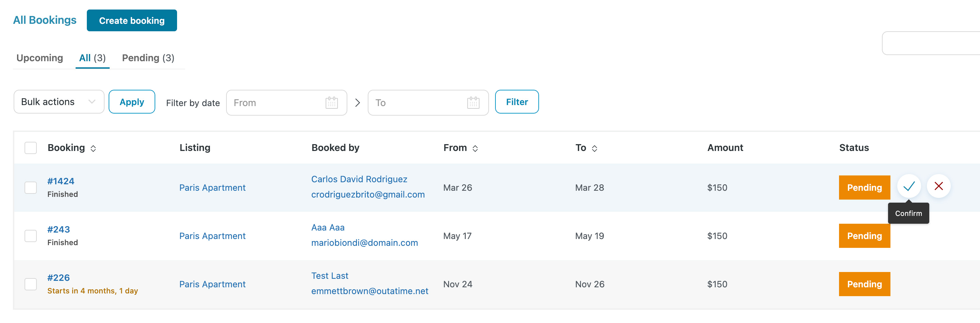This screenshot has width=980, height=323.
Task: Sort by Booking column arrows
Action: (93, 149)
